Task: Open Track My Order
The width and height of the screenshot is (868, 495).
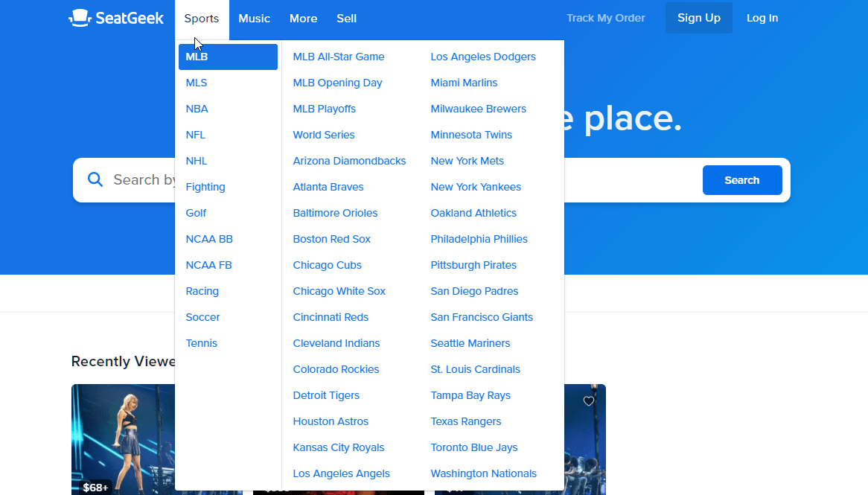Action: pos(605,17)
